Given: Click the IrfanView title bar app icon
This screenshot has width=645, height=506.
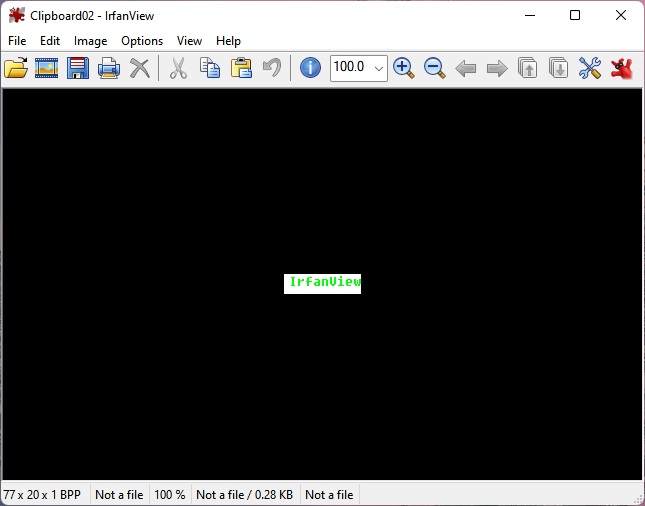Looking at the screenshot, I should 17,16.
